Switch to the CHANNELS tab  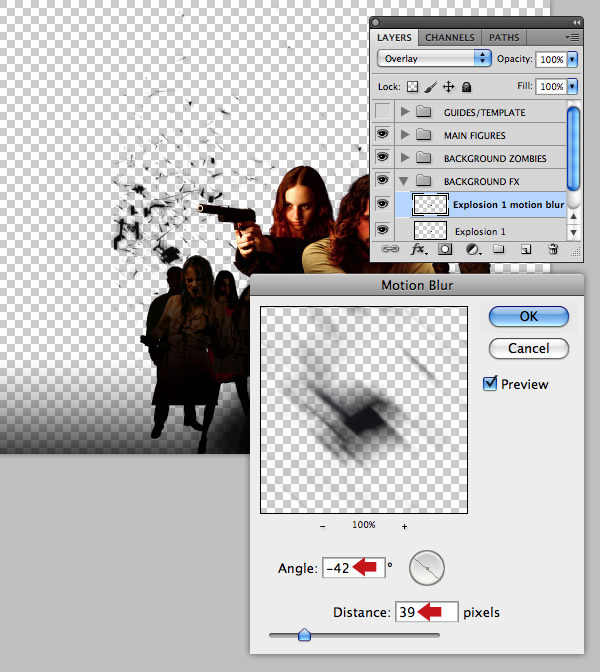click(x=450, y=38)
